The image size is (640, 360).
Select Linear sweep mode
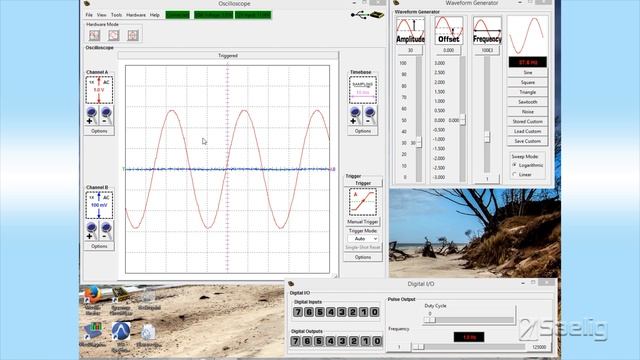(x=522, y=175)
